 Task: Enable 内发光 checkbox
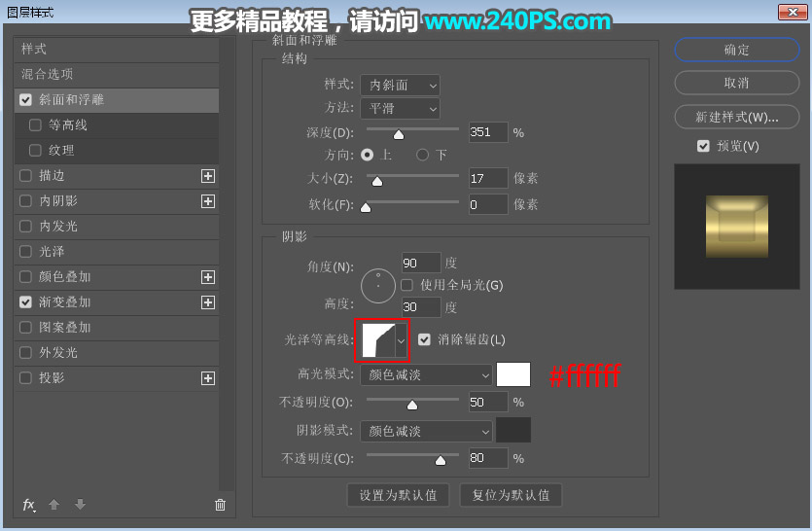click(x=25, y=227)
